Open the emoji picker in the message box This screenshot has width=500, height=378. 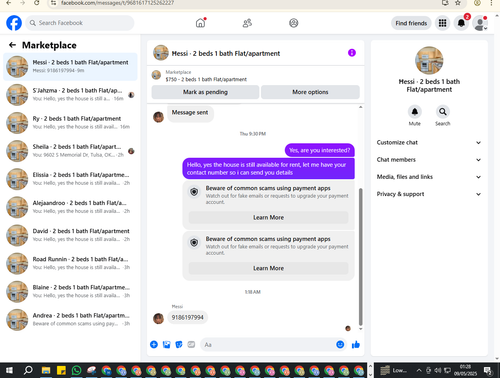pyautogui.click(x=340, y=344)
